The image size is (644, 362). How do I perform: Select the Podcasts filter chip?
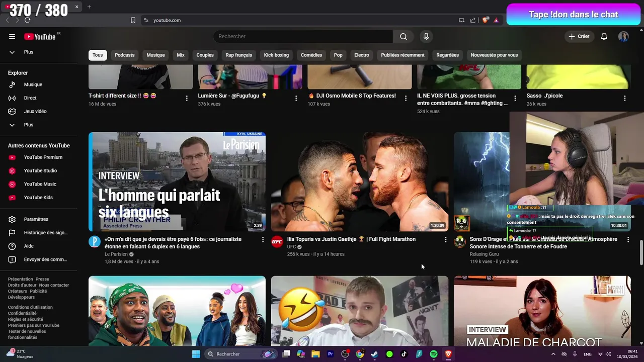click(124, 55)
